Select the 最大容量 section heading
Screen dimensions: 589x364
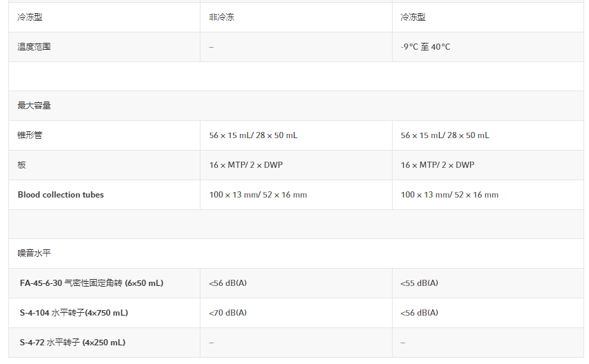(x=34, y=106)
